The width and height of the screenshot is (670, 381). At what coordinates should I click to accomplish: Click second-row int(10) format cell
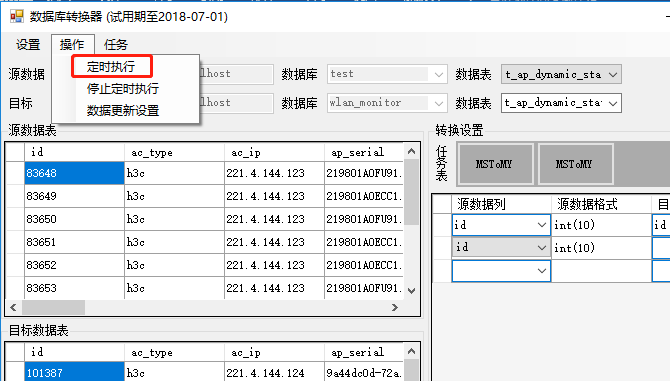[x=601, y=248]
